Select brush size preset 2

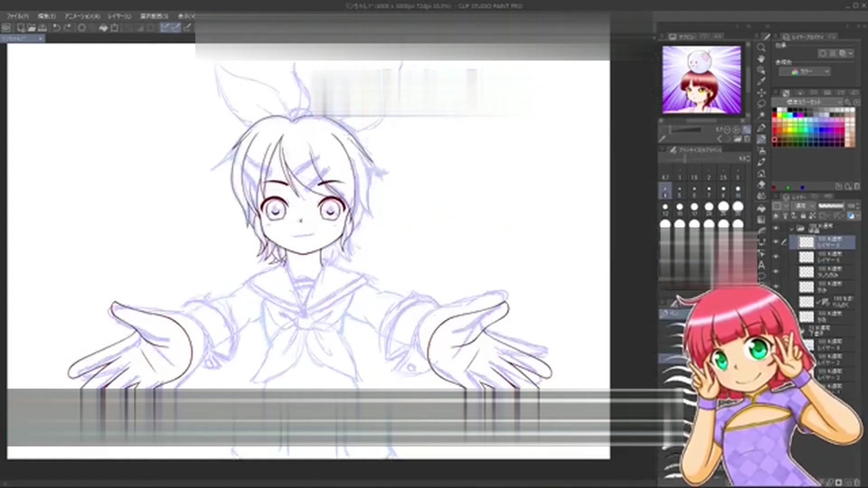[x=709, y=174]
